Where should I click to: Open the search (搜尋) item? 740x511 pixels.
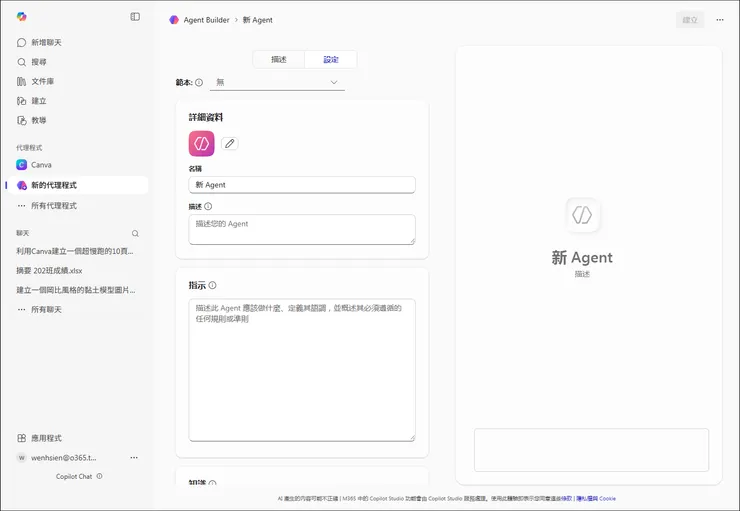[32, 62]
